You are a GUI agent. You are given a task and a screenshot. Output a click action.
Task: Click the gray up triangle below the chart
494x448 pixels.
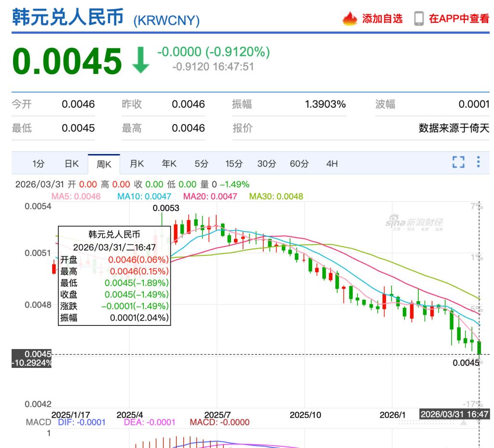[463, 422]
